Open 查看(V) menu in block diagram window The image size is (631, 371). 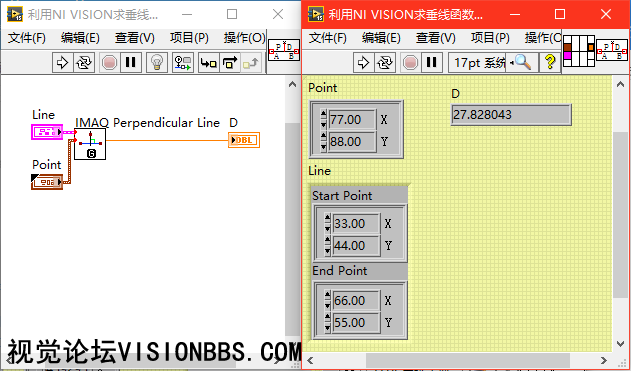click(134, 38)
